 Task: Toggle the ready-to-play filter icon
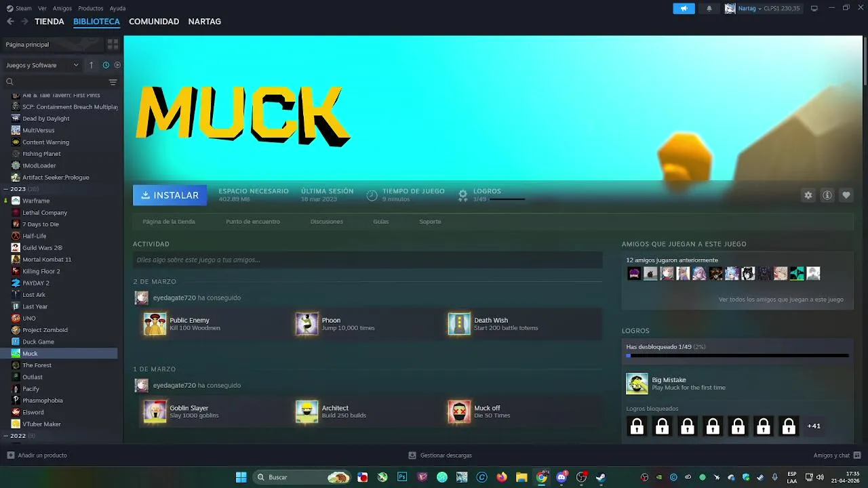point(117,65)
